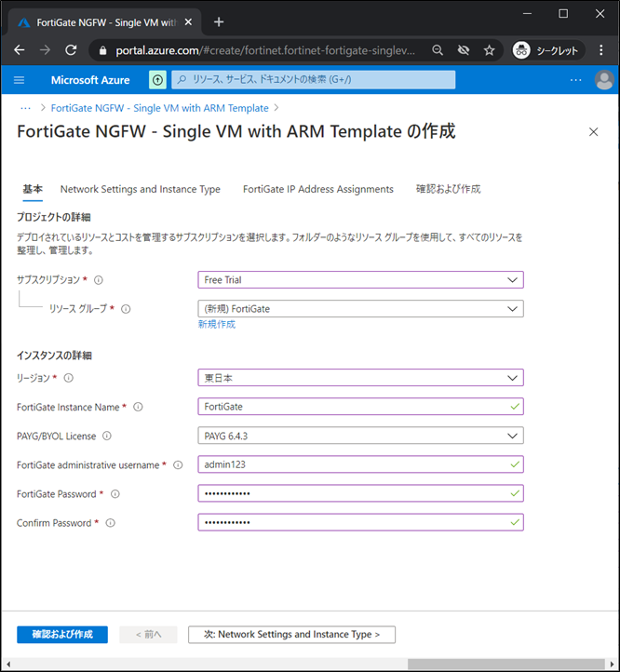Click the プロジェクトの詳細 heading
The image size is (620, 672).
pyautogui.click(x=54, y=217)
